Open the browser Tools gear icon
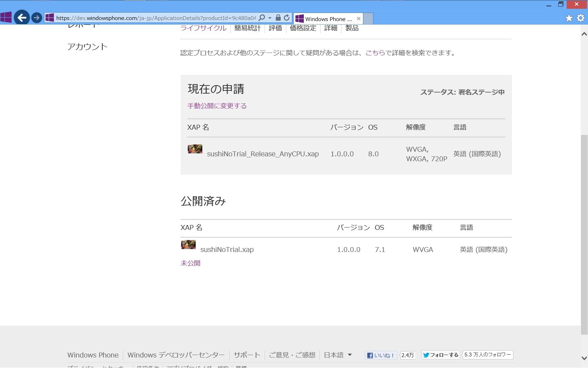The width and height of the screenshot is (588, 368). (581, 18)
